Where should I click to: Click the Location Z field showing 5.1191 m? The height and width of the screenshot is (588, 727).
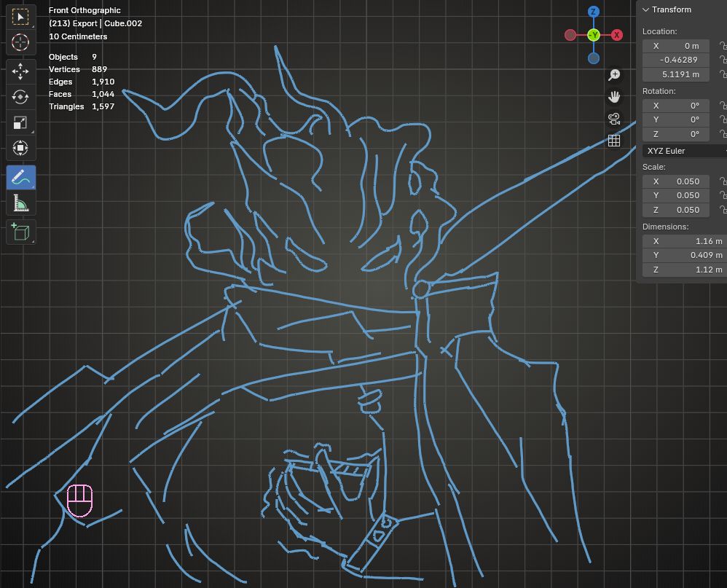click(676, 74)
